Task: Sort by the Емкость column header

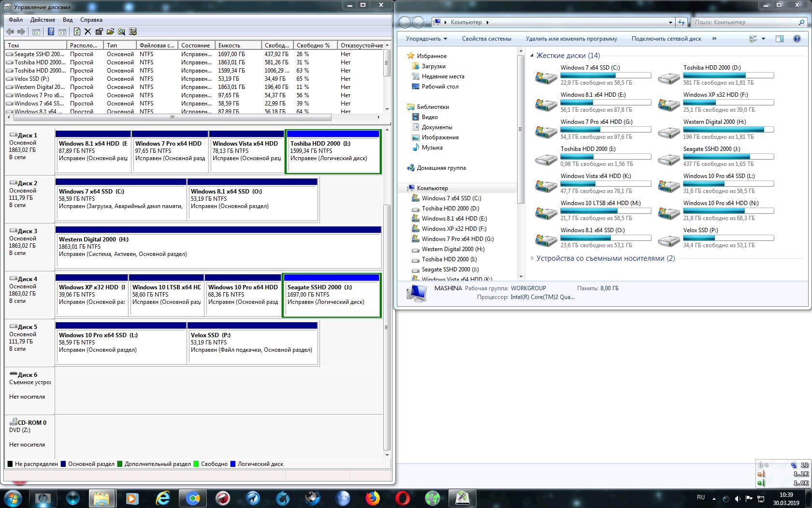Action: point(238,45)
